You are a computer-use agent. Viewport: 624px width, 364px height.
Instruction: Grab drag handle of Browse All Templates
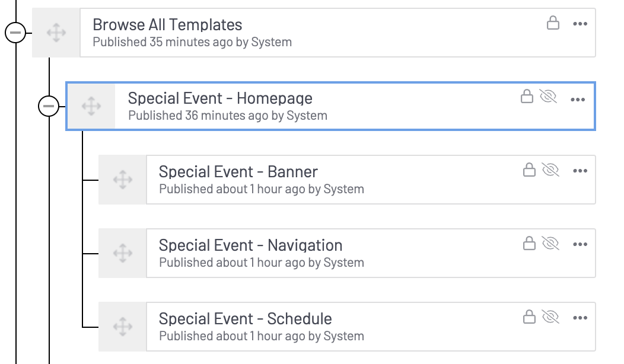point(56,33)
